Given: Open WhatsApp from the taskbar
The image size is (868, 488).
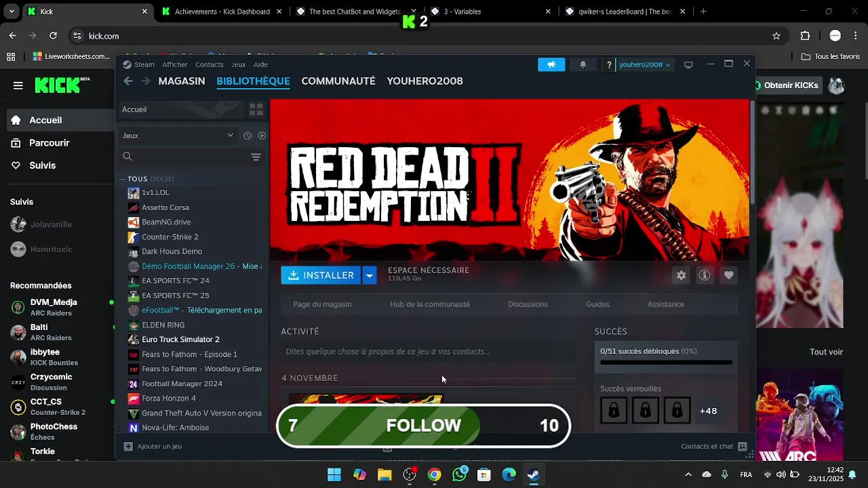Looking at the screenshot, I should click(x=460, y=475).
